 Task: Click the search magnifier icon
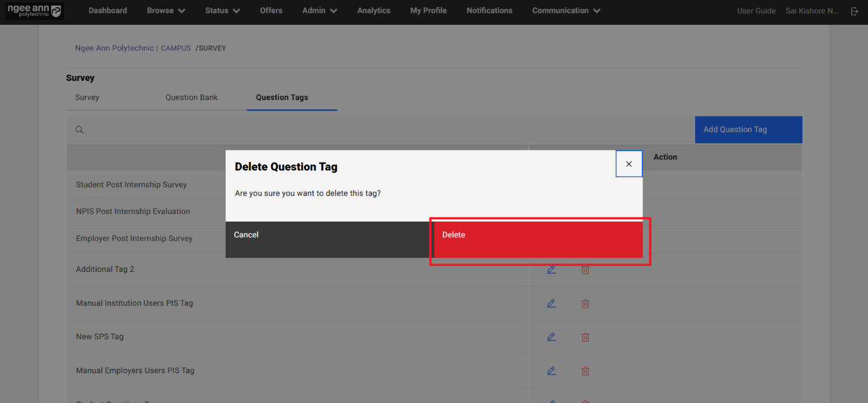click(x=79, y=130)
